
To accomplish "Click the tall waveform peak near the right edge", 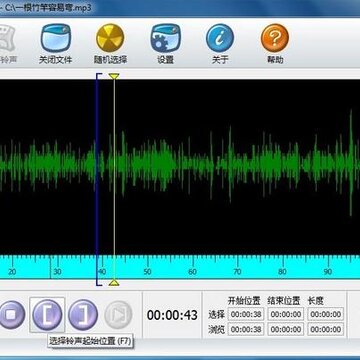I will click(351, 163).
